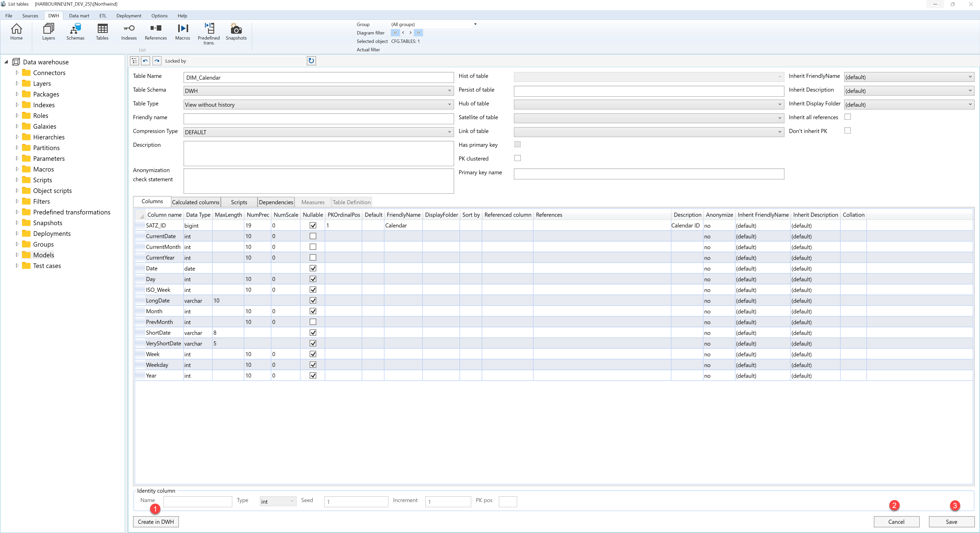Select the Predefined transformations tree item
Screen dimensions: 980x533
72,212
